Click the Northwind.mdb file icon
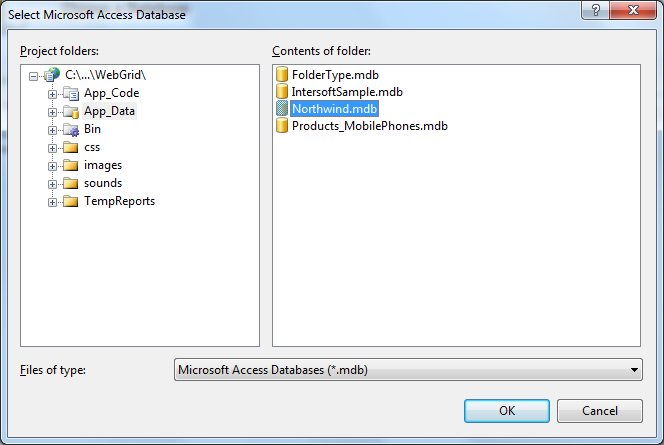Image resolution: width=664 pixels, height=445 pixels. (x=282, y=109)
